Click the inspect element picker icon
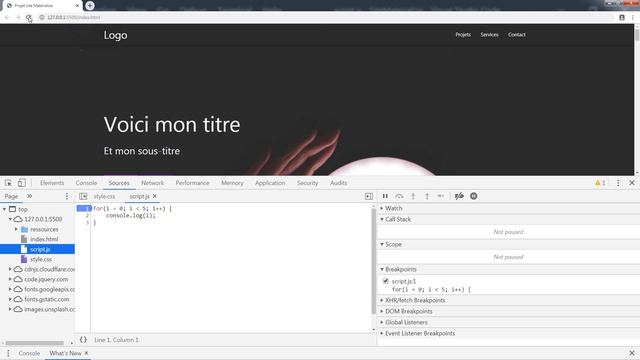 [8, 183]
